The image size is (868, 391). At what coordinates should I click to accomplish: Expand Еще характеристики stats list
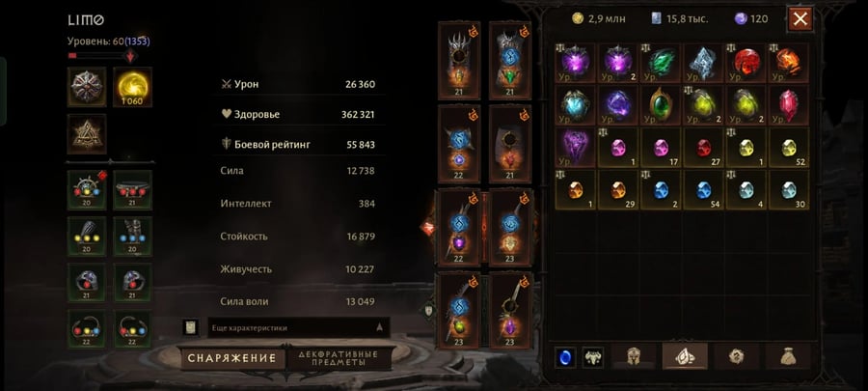(299, 327)
